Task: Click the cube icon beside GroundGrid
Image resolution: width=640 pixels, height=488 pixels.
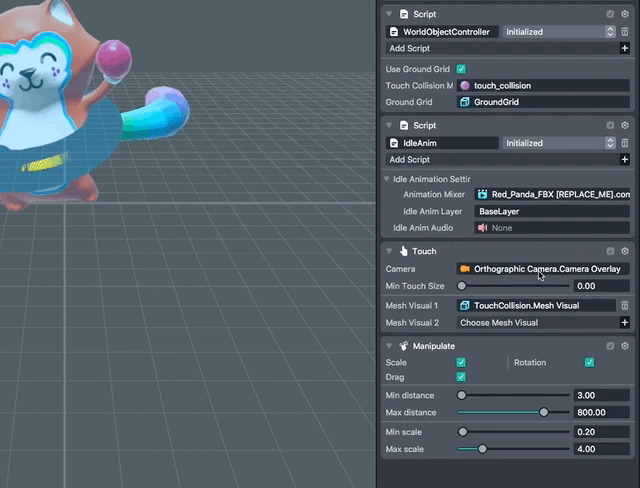Action: pyautogui.click(x=464, y=102)
